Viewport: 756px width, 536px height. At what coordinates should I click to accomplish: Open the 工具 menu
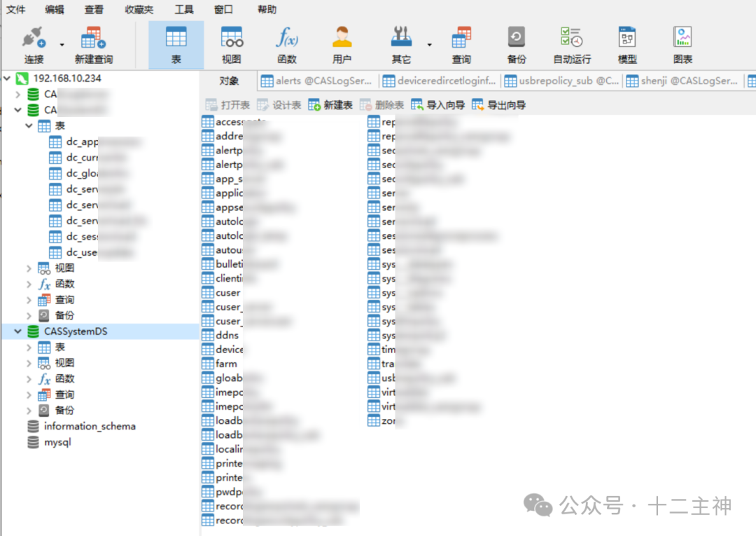pyautogui.click(x=183, y=9)
